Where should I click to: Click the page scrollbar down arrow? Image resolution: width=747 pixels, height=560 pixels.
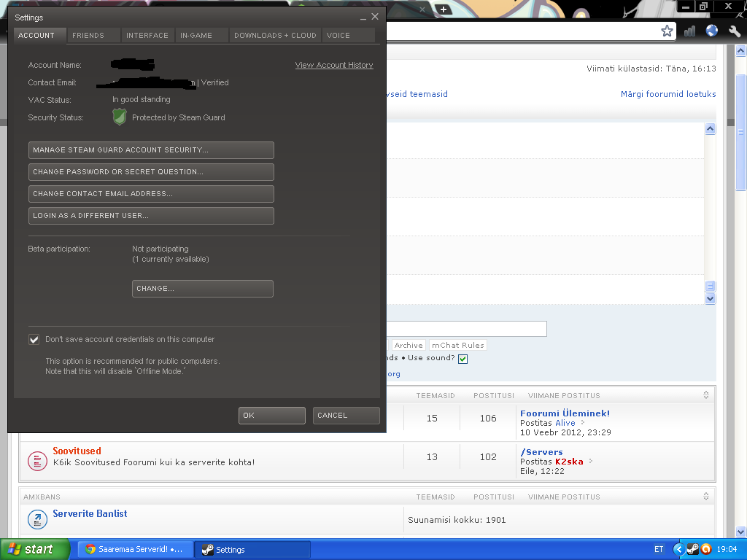741,532
